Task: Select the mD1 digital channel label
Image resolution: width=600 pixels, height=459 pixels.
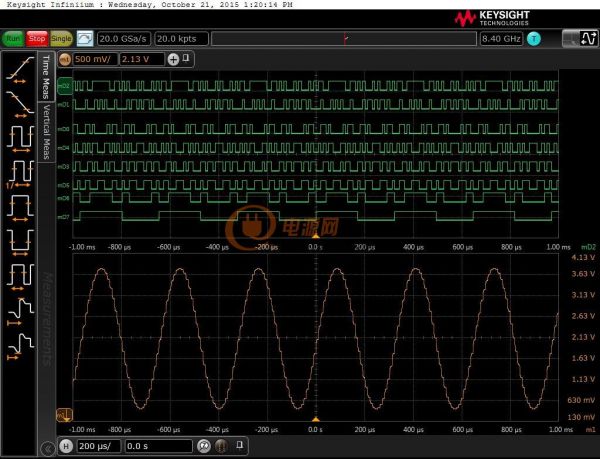Action: (x=64, y=104)
